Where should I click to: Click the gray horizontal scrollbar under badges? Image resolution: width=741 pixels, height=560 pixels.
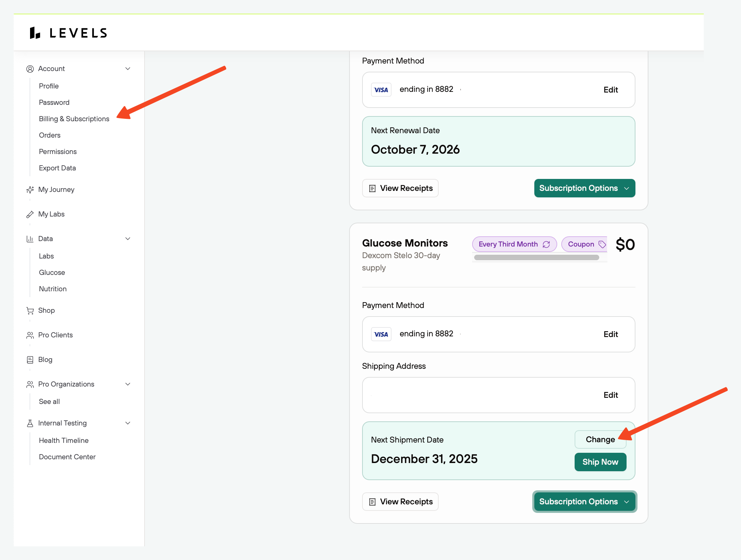(536, 257)
